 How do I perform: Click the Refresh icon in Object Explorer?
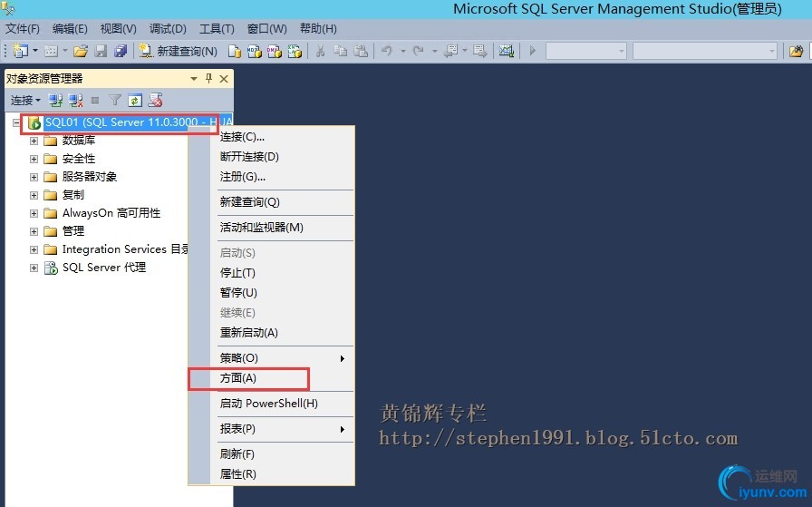(x=135, y=100)
